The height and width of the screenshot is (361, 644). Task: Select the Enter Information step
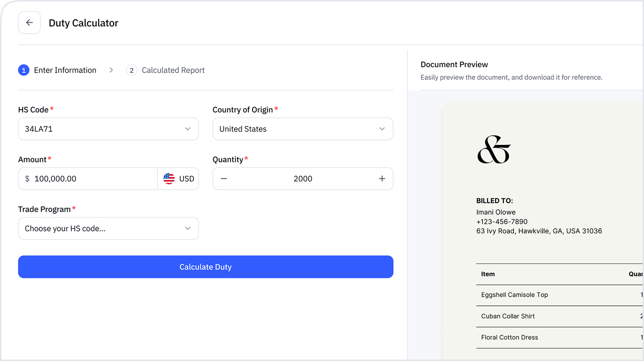click(x=65, y=70)
